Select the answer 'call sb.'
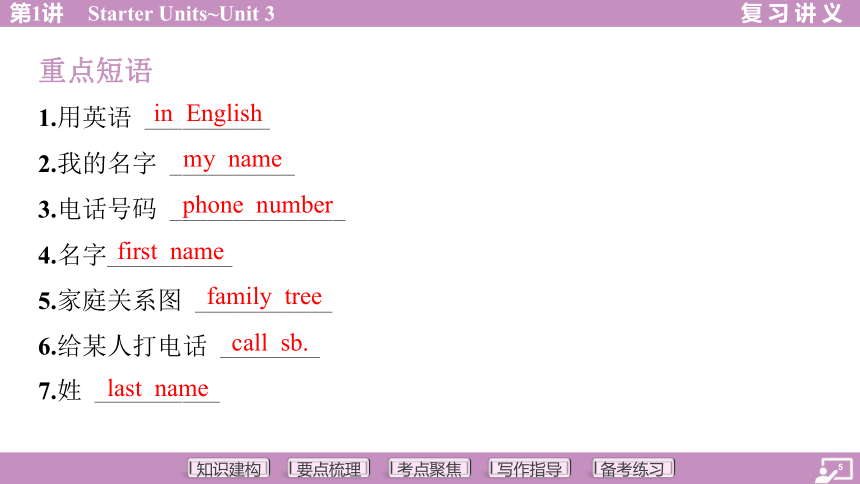 (269, 344)
